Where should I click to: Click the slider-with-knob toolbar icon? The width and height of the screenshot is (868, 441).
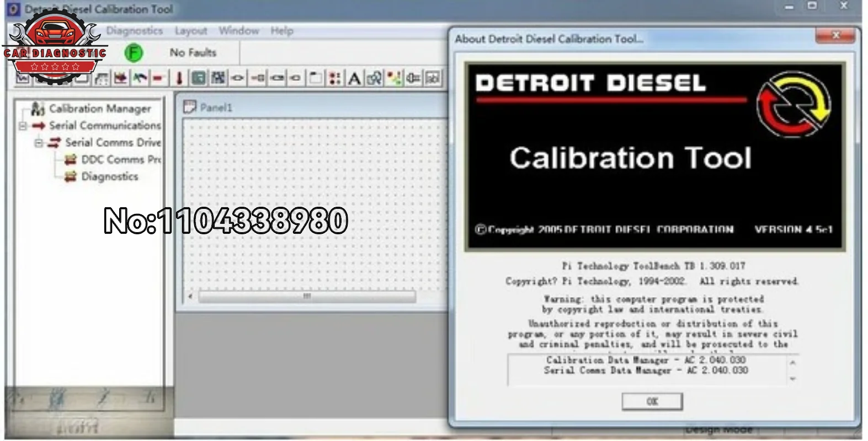(257, 78)
